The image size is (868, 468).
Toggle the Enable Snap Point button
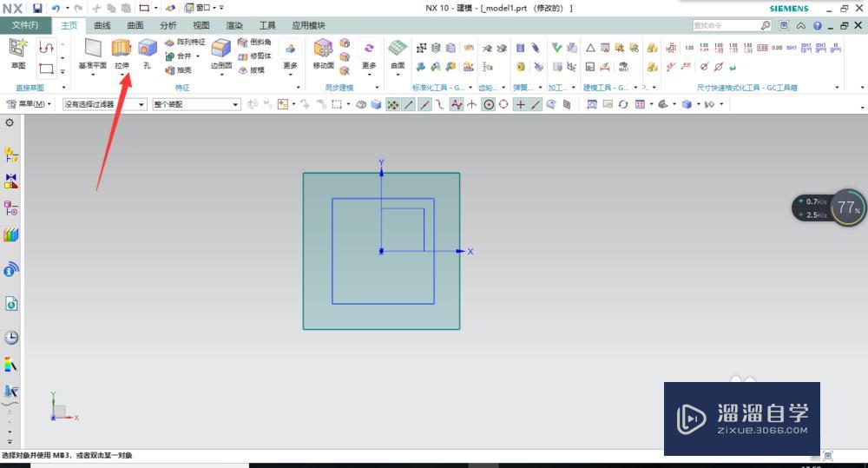(392, 104)
